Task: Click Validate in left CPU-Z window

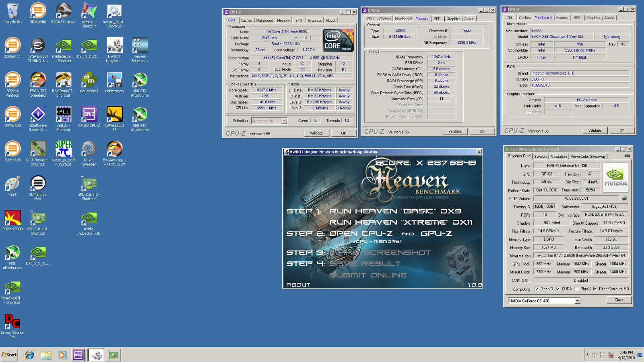Action: click(x=316, y=133)
